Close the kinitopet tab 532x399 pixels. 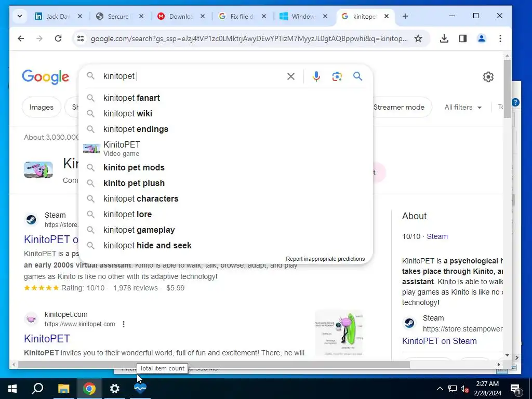pos(386,16)
